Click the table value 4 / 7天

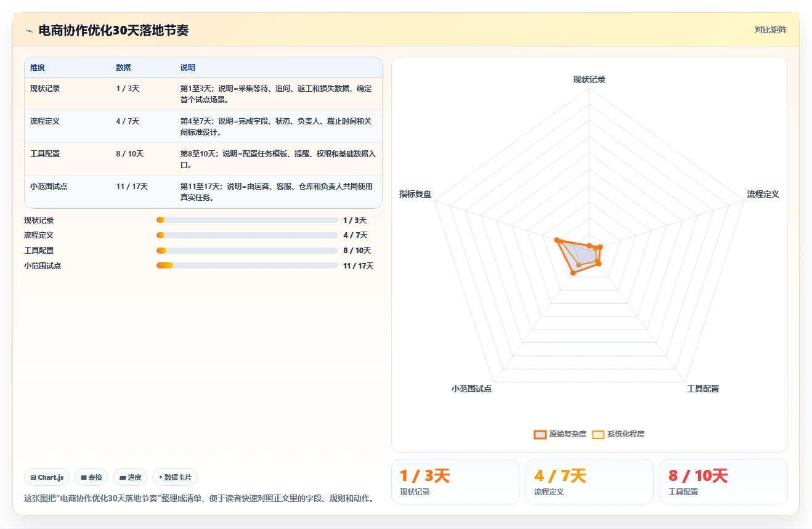pyautogui.click(x=128, y=121)
